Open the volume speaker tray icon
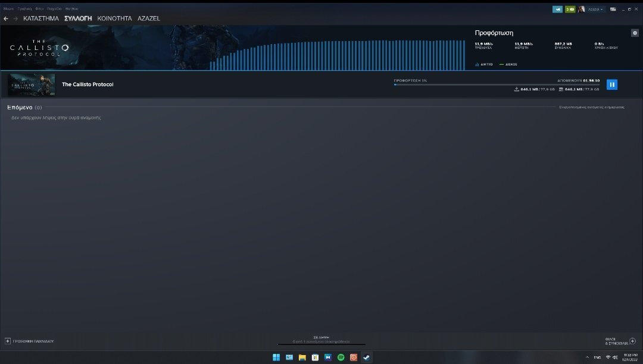 (x=614, y=357)
